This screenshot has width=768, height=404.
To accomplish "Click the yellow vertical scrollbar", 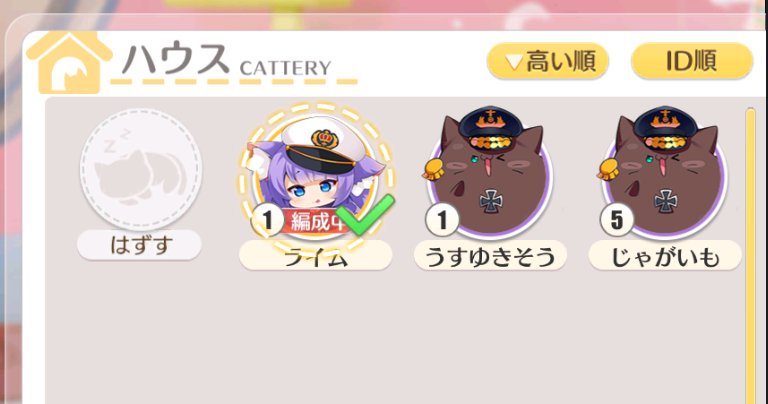I will click(x=750, y=255).
